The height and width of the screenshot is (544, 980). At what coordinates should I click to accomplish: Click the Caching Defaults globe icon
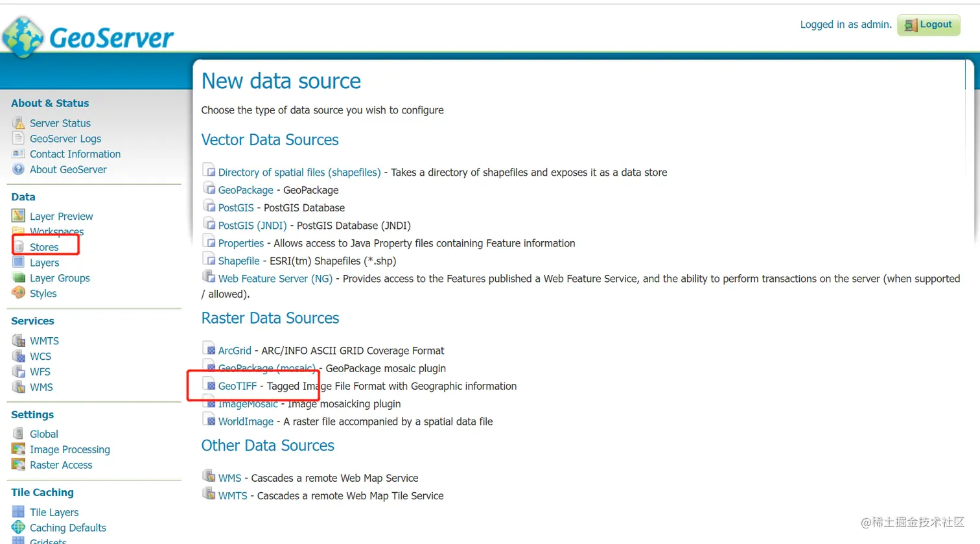[18, 527]
